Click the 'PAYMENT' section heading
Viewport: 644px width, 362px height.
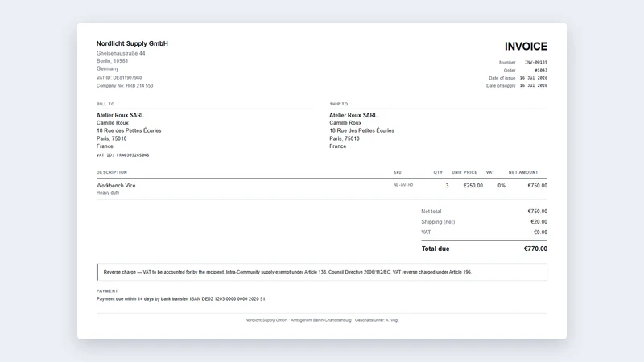[x=107, y=291]
